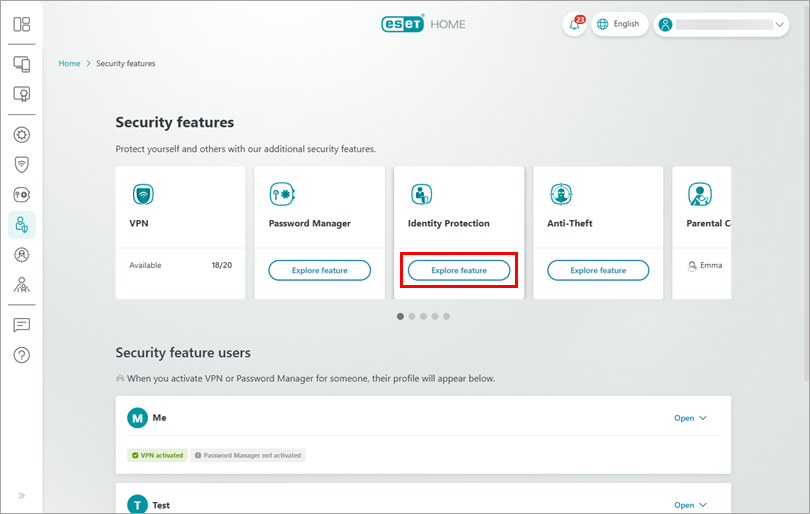Click the Security features breadcrumb text
810x514 pixels.
coord(126,64)
